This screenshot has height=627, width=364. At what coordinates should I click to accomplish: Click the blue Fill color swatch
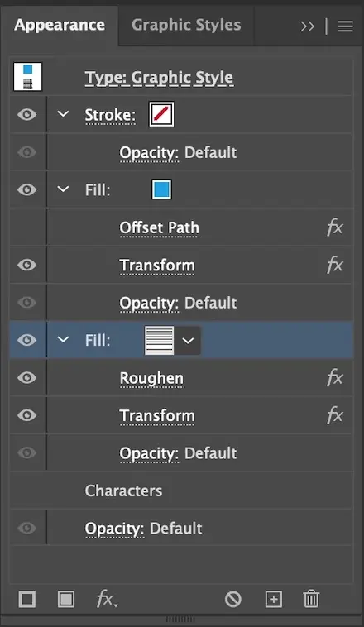pos(161,189)
